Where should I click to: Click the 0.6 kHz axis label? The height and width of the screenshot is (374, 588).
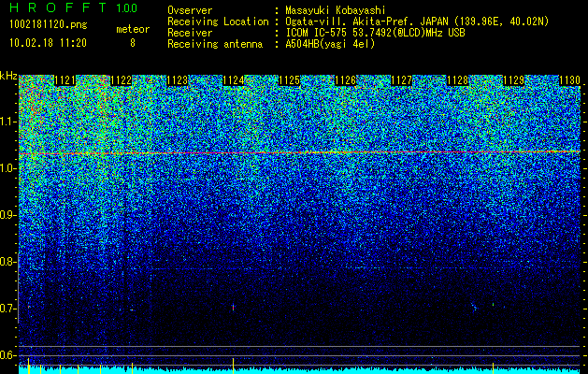8,355
